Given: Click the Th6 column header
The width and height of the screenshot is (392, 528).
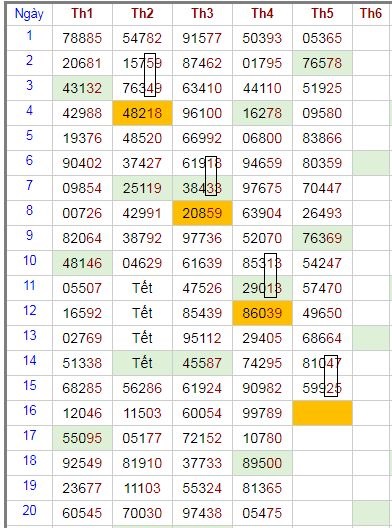Looking at the screenshot, I should [372, 14].
